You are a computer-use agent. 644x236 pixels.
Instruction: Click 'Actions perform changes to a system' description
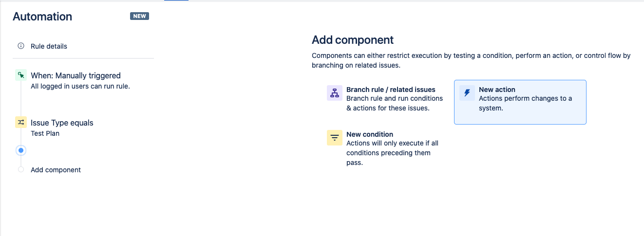click(x=526, y=103)
